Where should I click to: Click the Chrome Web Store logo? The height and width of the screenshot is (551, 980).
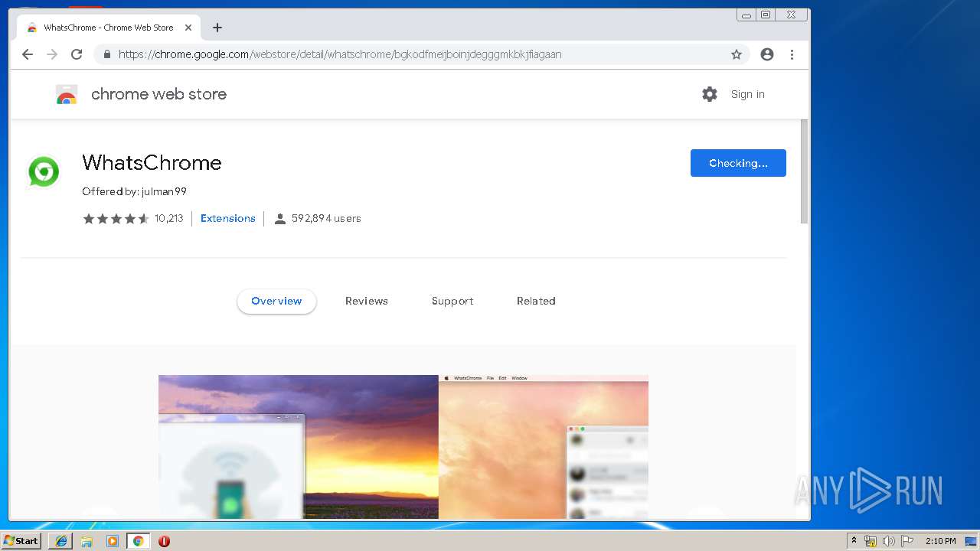point(67,95)
